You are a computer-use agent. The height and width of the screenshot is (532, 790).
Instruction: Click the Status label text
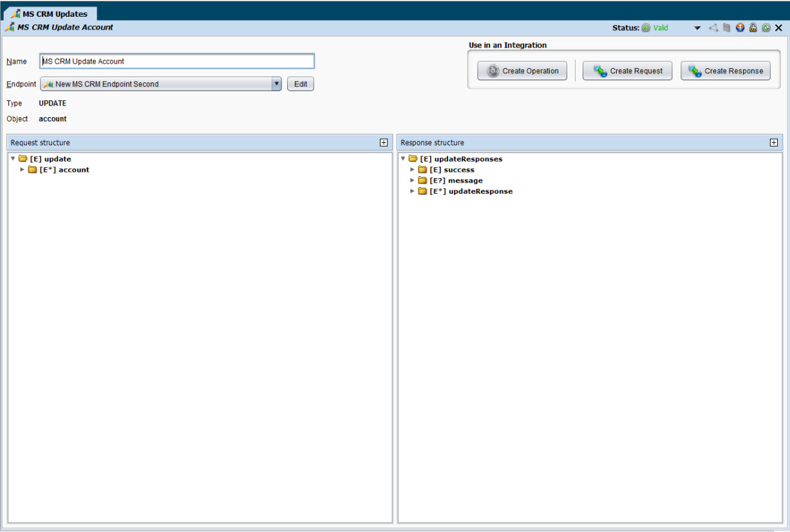click(626, 28)
